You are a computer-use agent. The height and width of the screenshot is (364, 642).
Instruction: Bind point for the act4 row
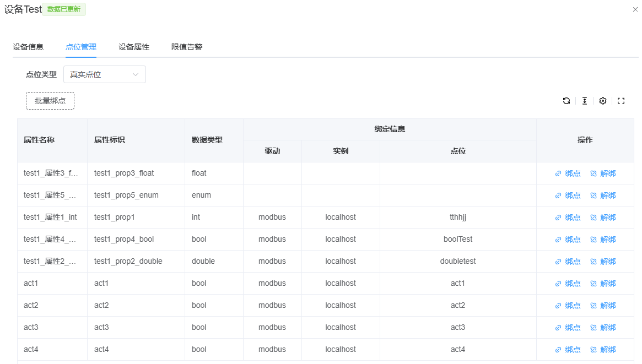click(x=568, y=350)
